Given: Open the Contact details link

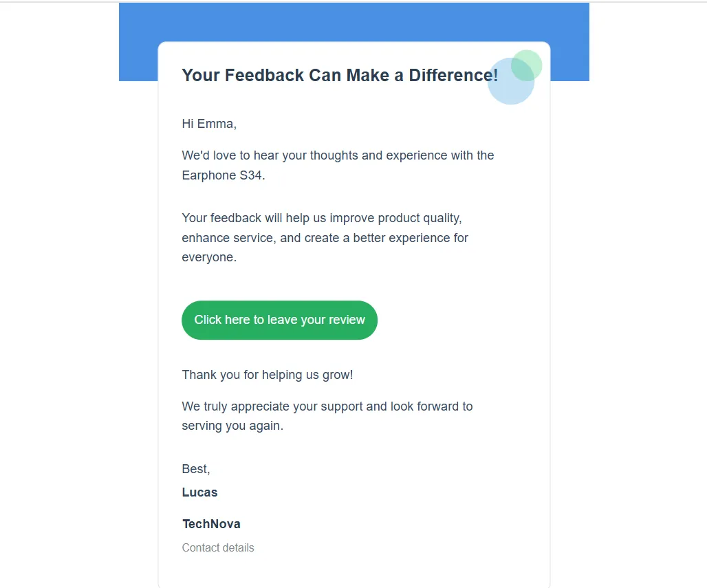Looking at the screenshot, I should click(218, 547).
